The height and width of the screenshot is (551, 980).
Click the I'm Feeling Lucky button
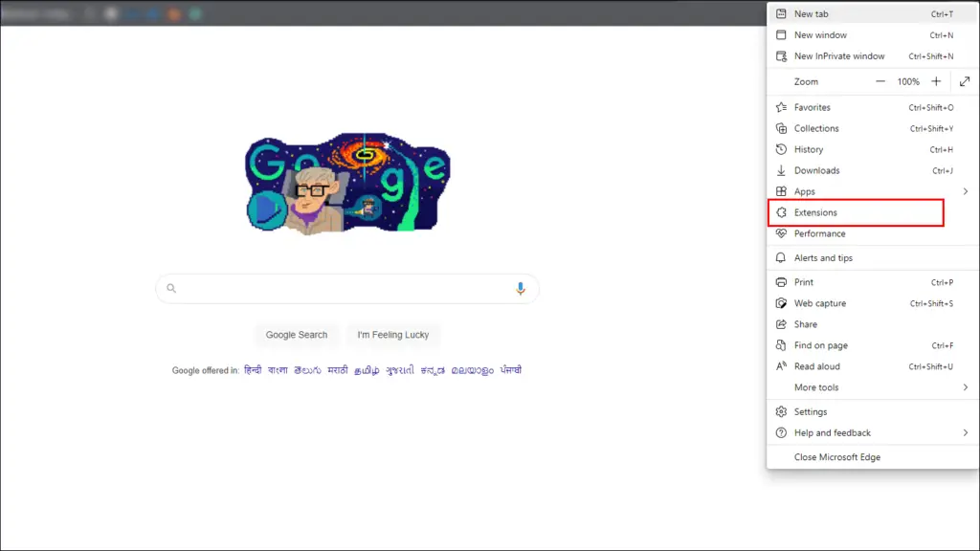point(393,335)
